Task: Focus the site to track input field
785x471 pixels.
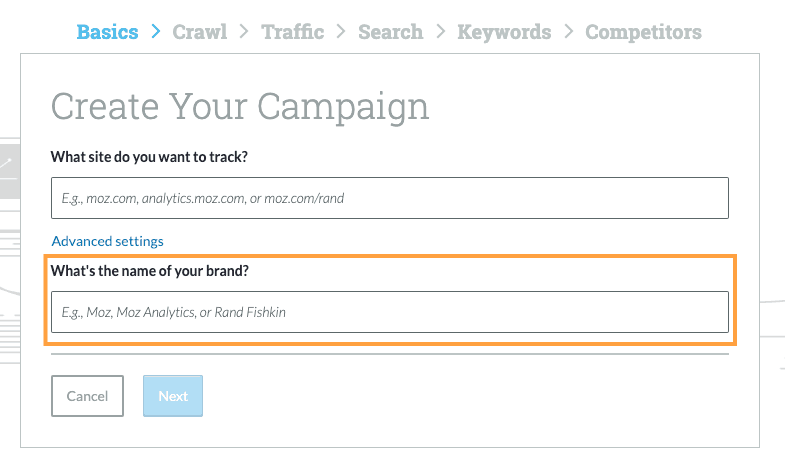Action: pos(389,198)
